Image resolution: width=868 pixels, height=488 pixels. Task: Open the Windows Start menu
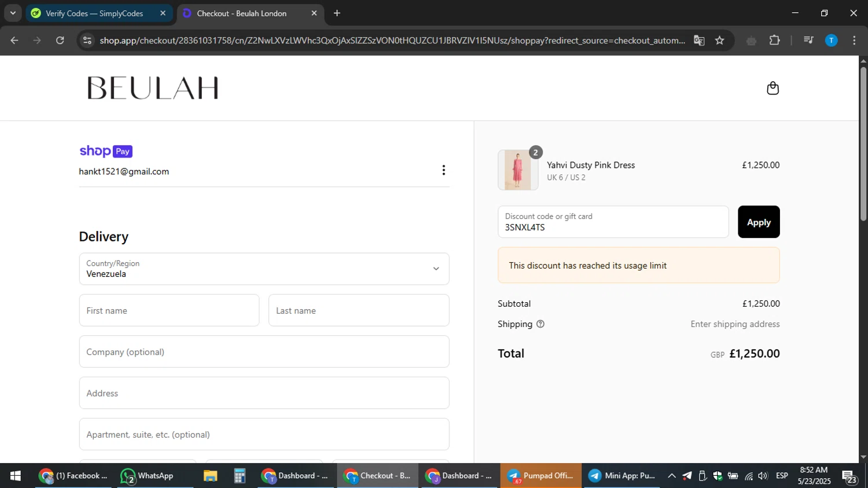tap(16, 476)
